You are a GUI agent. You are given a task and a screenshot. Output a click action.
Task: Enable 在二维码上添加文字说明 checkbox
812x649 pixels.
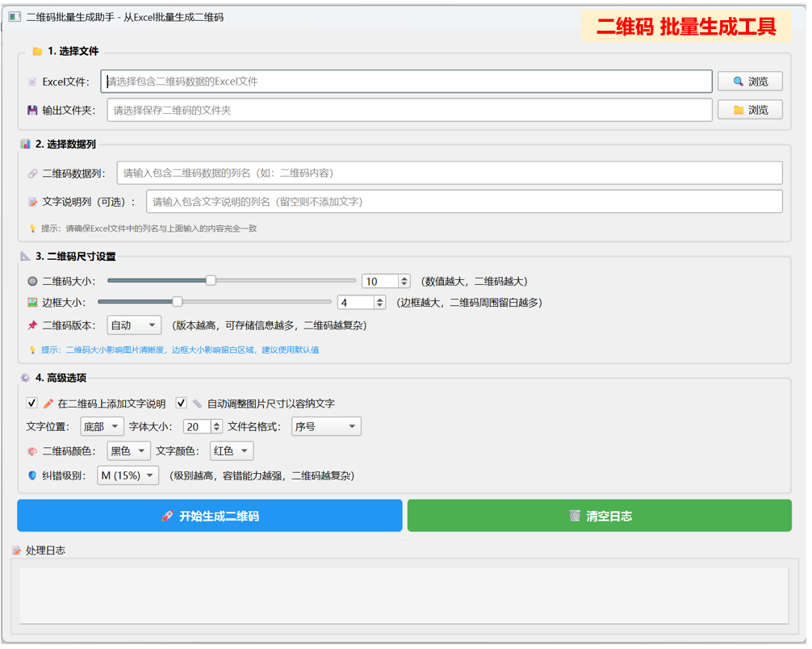click(31, 403)
